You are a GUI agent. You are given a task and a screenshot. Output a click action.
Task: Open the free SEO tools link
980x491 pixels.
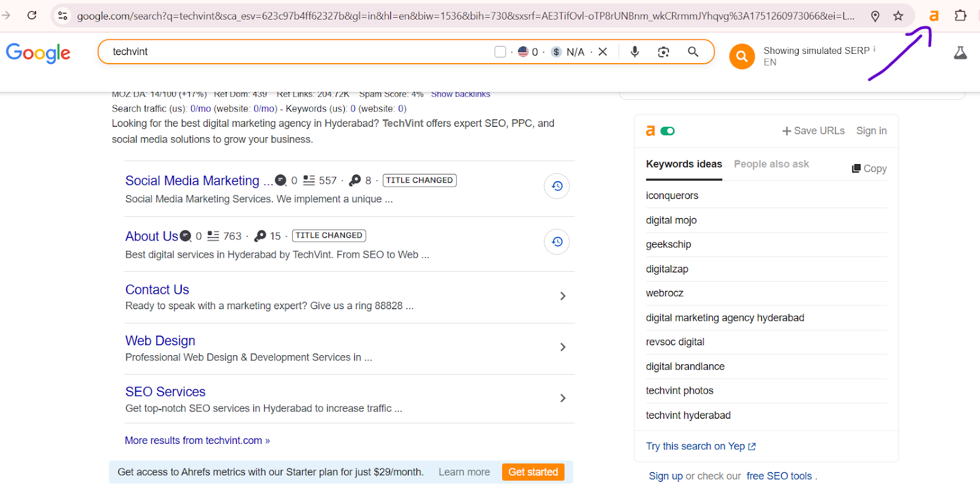tap(779, 476)
